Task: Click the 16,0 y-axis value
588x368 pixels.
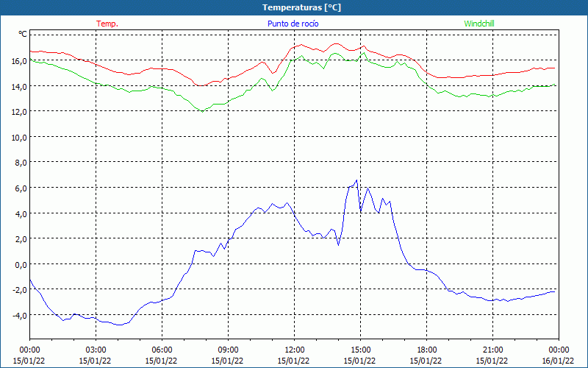Action: click(19, 61)
